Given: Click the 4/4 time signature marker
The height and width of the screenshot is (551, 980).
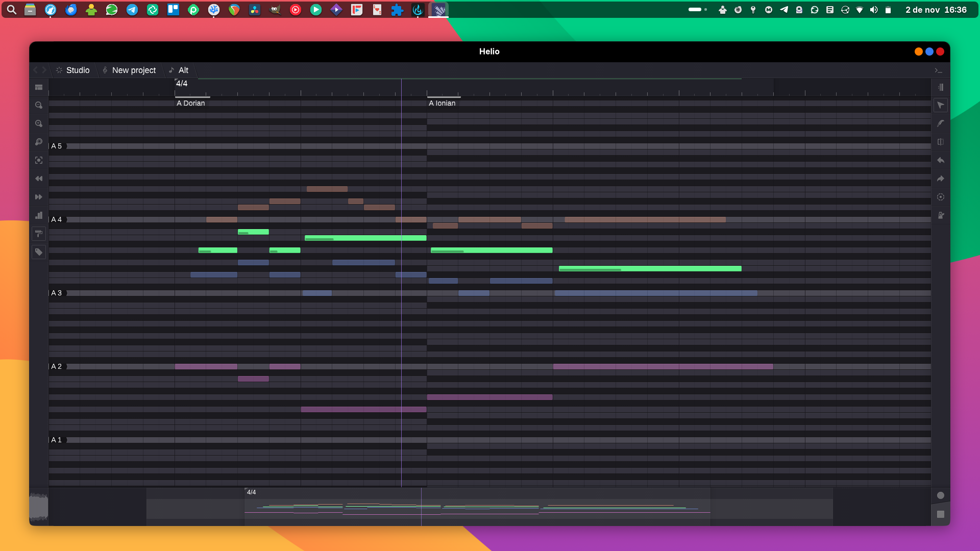Looking at the screenshot, I should [x=182, y=84].
